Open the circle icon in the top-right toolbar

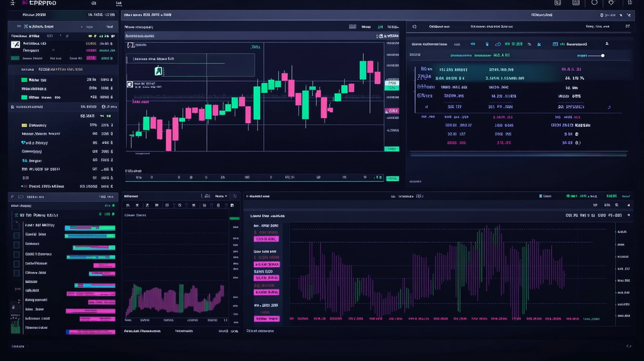[x=594, y=3]
